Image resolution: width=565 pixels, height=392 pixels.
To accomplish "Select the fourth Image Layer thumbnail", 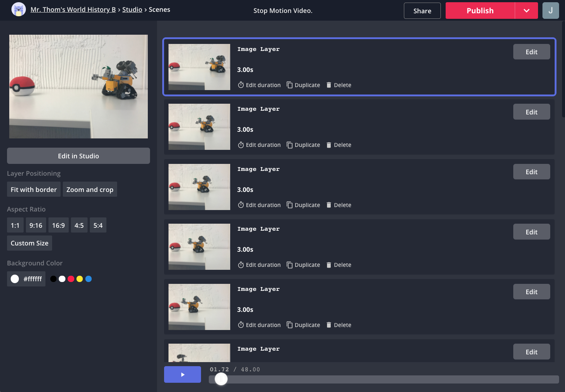I will pos(199,247).
